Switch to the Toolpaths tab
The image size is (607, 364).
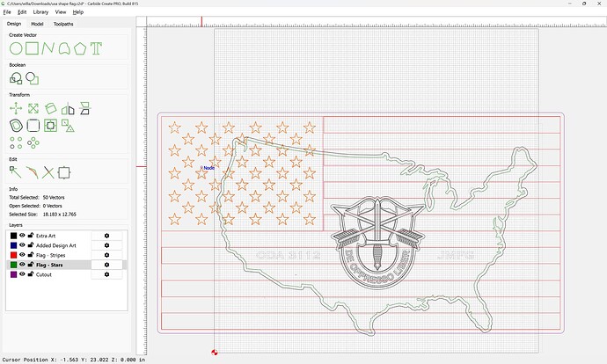tap(63, 24)
